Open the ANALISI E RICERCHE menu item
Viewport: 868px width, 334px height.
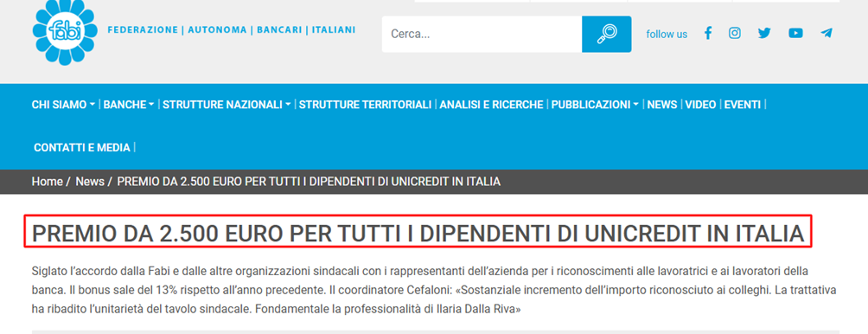491,105
